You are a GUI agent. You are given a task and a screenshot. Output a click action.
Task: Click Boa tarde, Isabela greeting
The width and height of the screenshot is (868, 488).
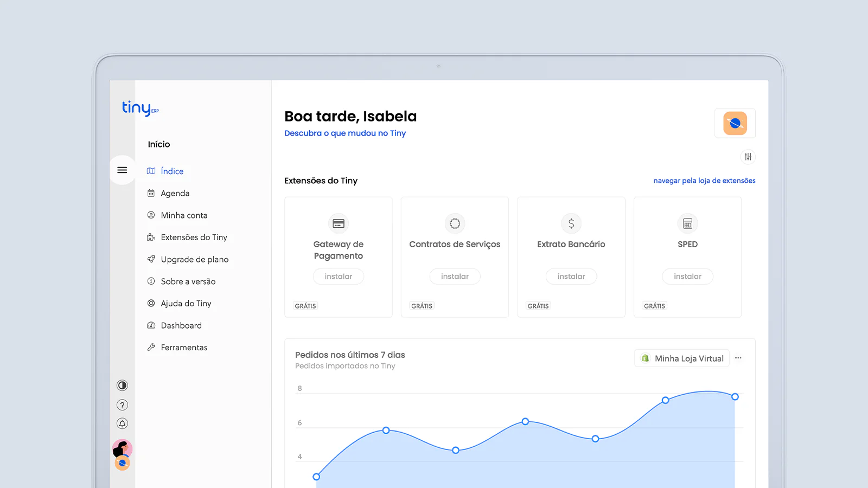point(350,116)
